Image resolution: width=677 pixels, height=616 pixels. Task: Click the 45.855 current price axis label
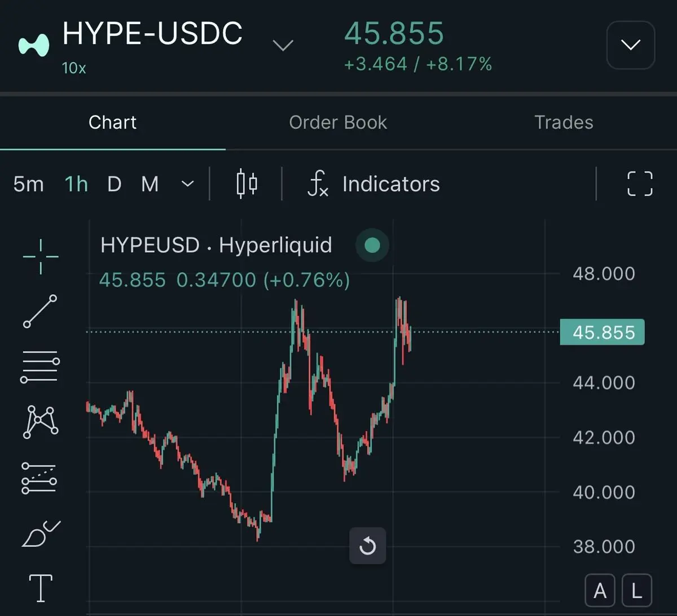click(602, 332)
